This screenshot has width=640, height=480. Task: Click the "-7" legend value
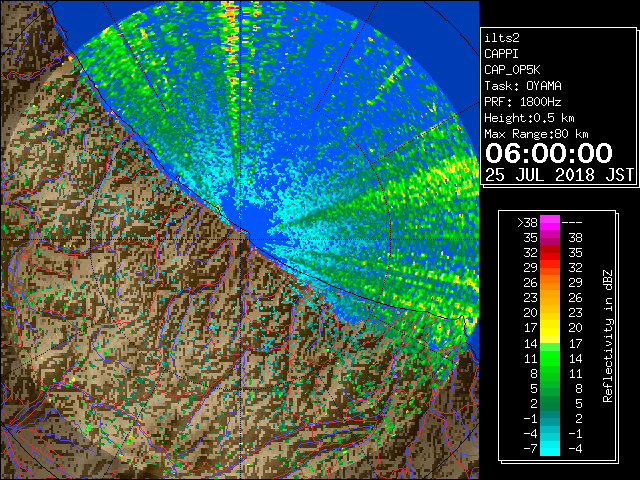point(530,448)
